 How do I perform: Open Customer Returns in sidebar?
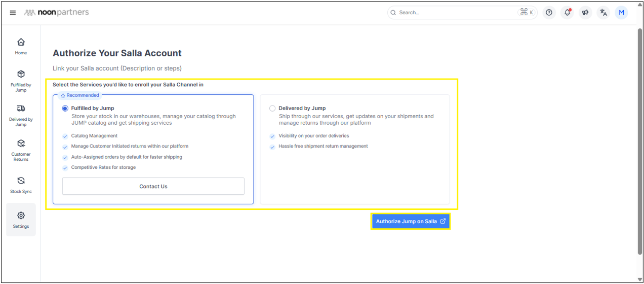(21, 150)
